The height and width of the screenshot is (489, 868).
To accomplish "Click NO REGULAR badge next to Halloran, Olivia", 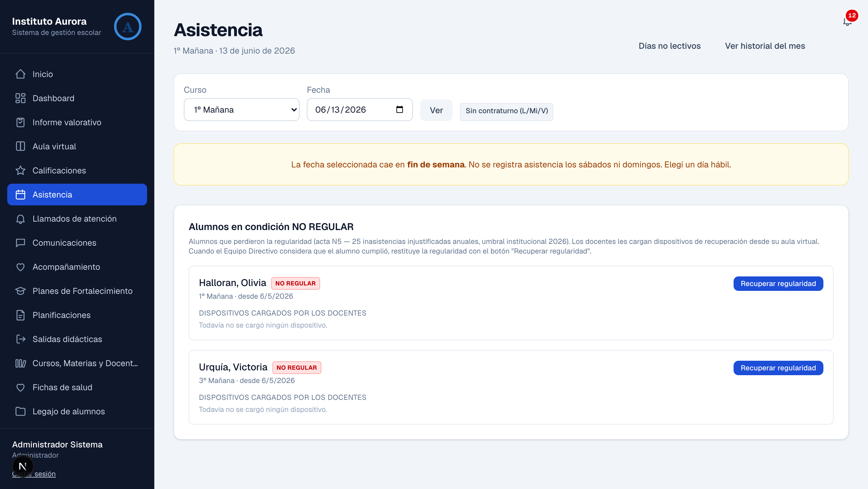I will (295, 283).
